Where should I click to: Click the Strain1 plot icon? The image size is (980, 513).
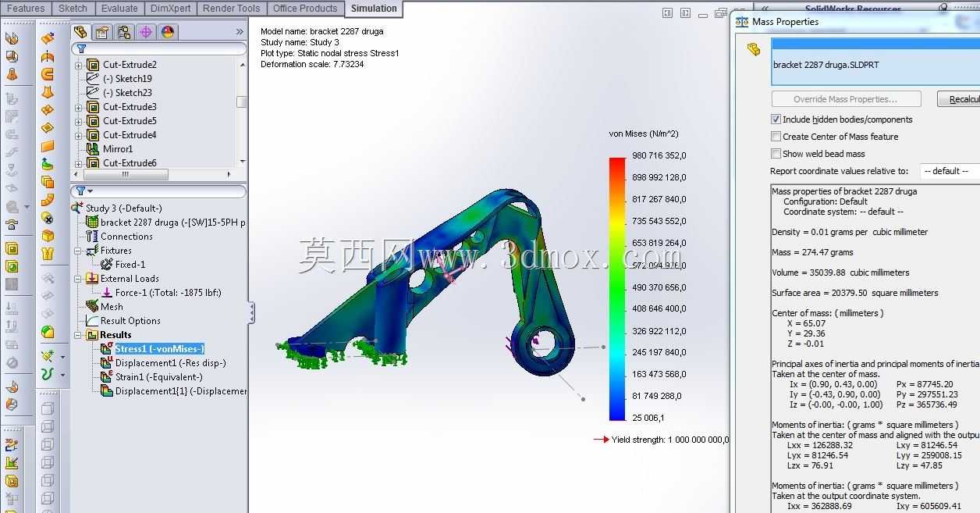tap(107, 377)
